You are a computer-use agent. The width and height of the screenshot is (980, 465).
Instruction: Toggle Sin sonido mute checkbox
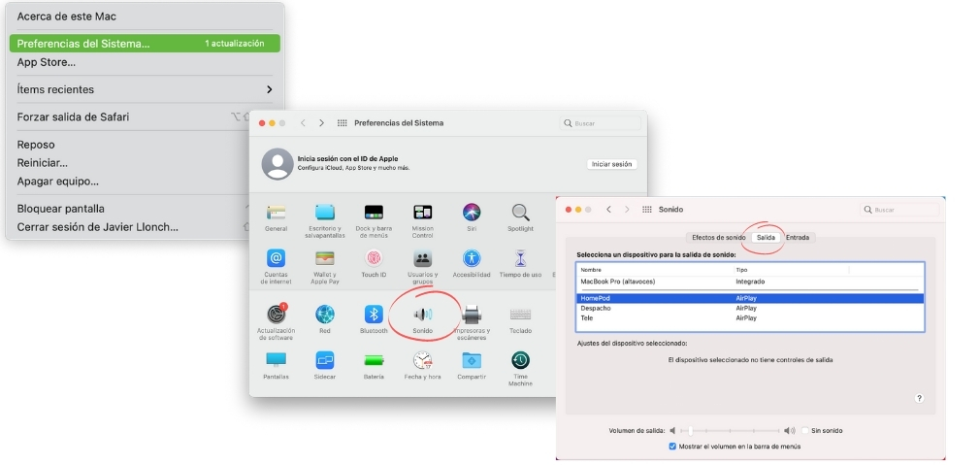click(805, 431)
